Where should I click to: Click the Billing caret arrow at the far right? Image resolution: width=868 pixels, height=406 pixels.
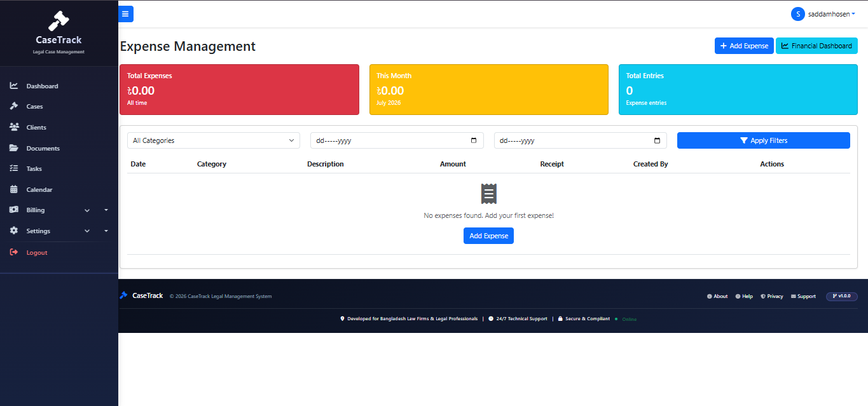(106, 210)
